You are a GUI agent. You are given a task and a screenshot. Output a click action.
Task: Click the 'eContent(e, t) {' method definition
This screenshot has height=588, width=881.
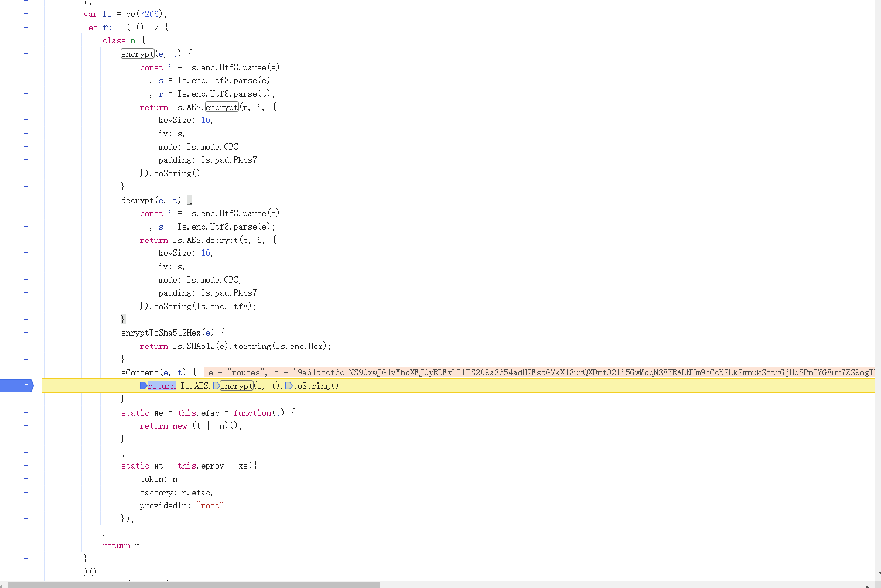click(159, 372)
